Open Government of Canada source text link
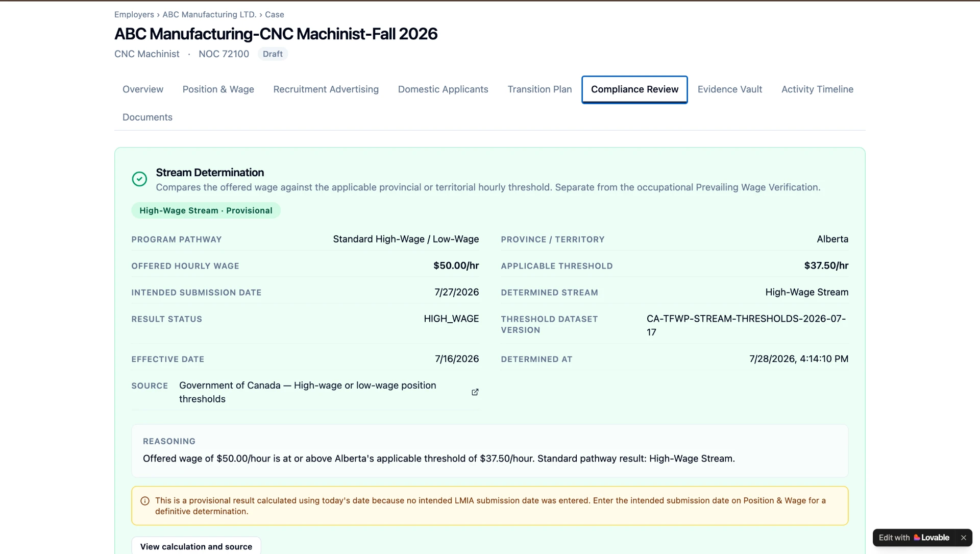The height and width of the screenshot is (554, 980). pyautogui.click(x=307, y=392)
